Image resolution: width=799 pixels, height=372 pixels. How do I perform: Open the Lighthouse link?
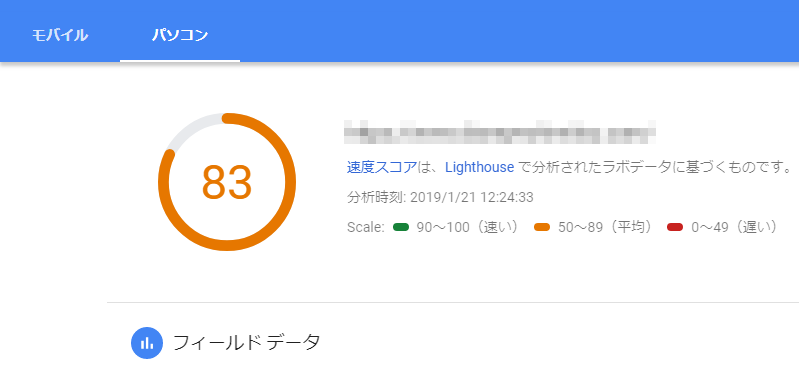[x=480, y=167]
